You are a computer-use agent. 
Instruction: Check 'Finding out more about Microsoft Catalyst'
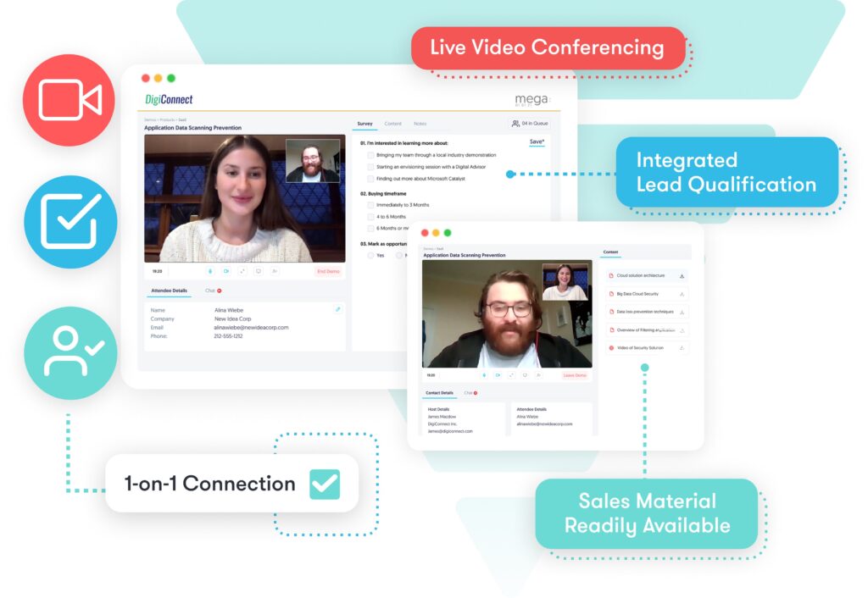370,179
